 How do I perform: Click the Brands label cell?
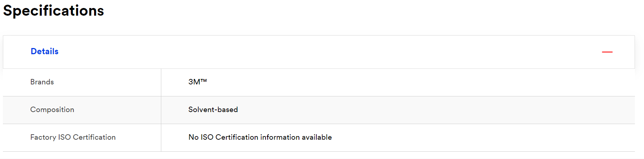pyautogui.click(x=82, y=82)
